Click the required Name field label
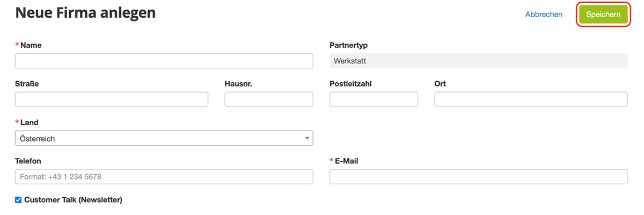This screenshot has height=215, width=644. pos(31,45)
